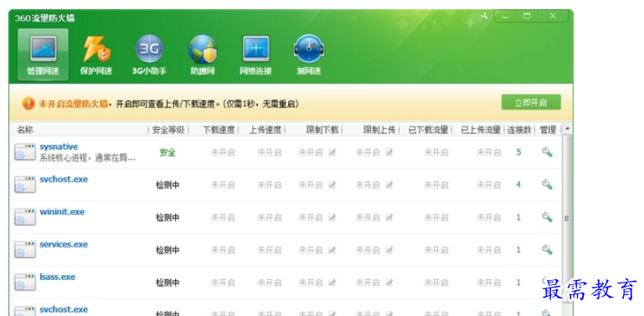The image size is (644, 316).
Task: Edit upload limit for lsass.exe
Action: click(389, 282)
